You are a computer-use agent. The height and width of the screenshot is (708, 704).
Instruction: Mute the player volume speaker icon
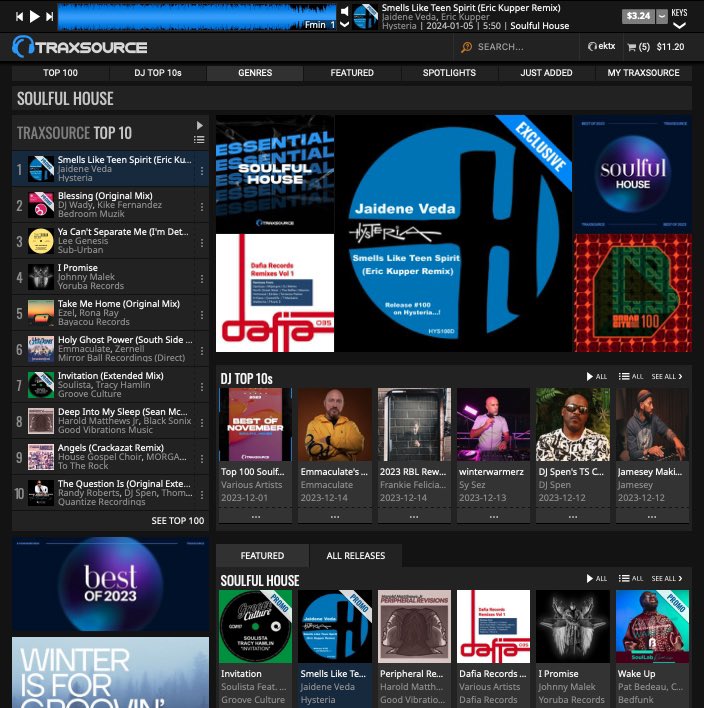point(345,11)
